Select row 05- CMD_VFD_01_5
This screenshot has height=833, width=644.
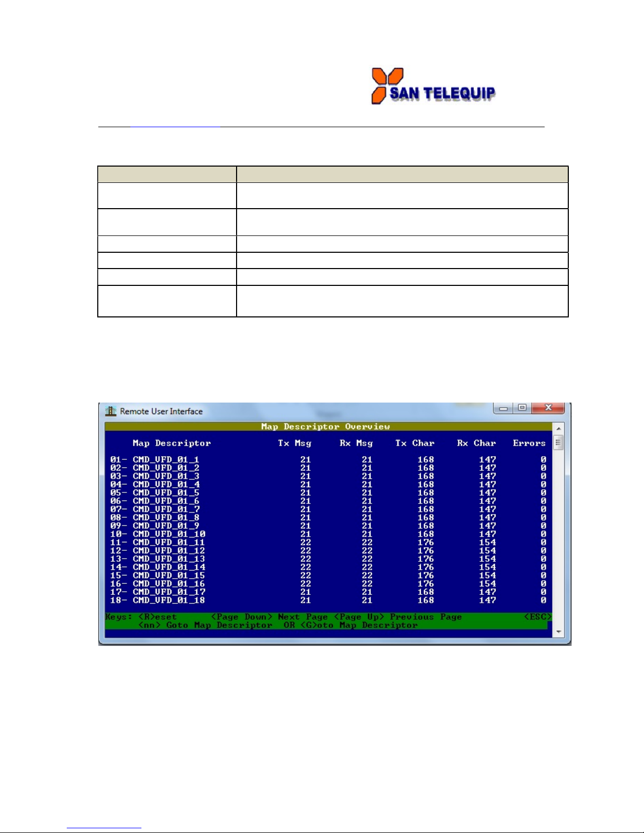tap(328, 492)
